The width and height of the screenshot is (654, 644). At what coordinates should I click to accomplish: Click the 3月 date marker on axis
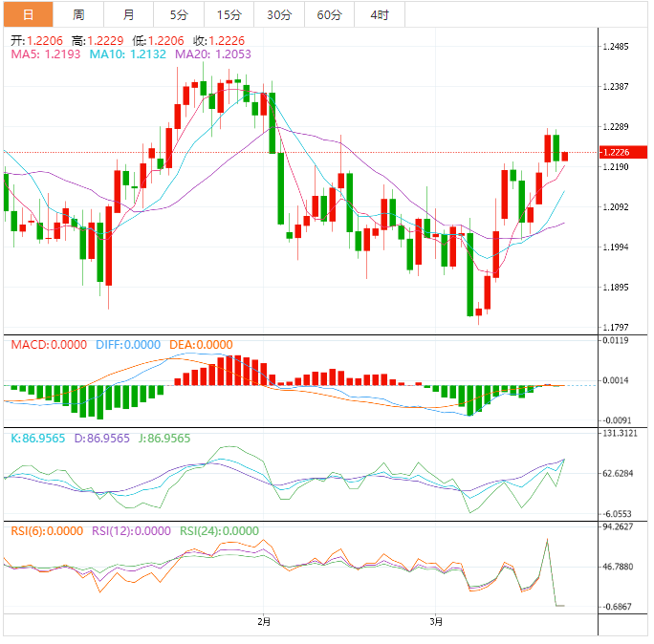pos(436,621)
